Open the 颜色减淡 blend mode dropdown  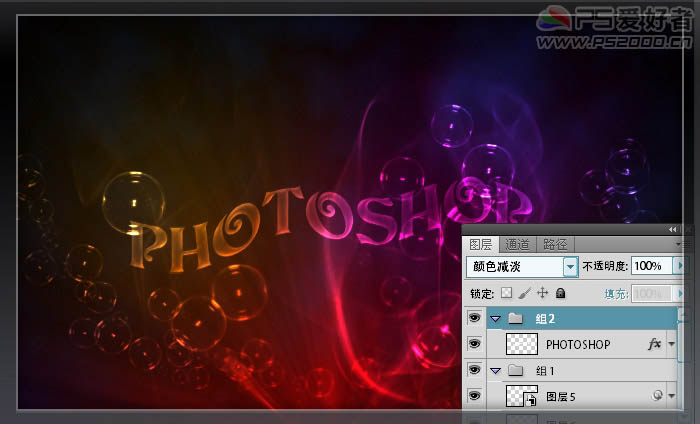pyautogui.click(x=571, y=267)
